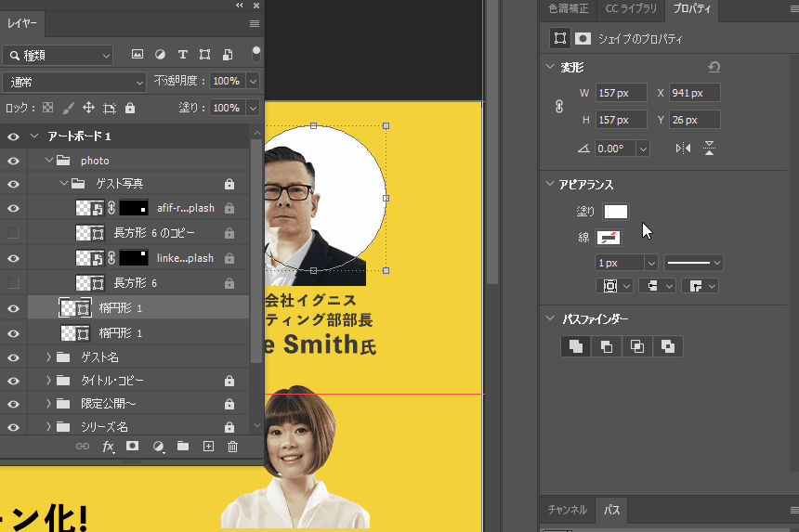This screenshot has height=532, width=799.
Task: Open the stroke line style dropdown
Action: [x=694, y=263]
